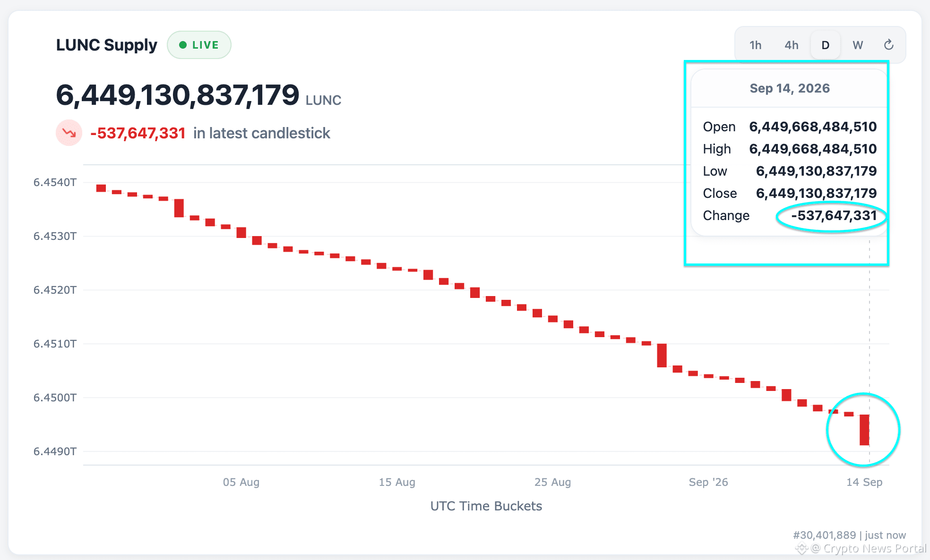This screenshot has height=560, width=930.
Task: Switch to the 4h timeframe
Action: [x=791, y=45]
